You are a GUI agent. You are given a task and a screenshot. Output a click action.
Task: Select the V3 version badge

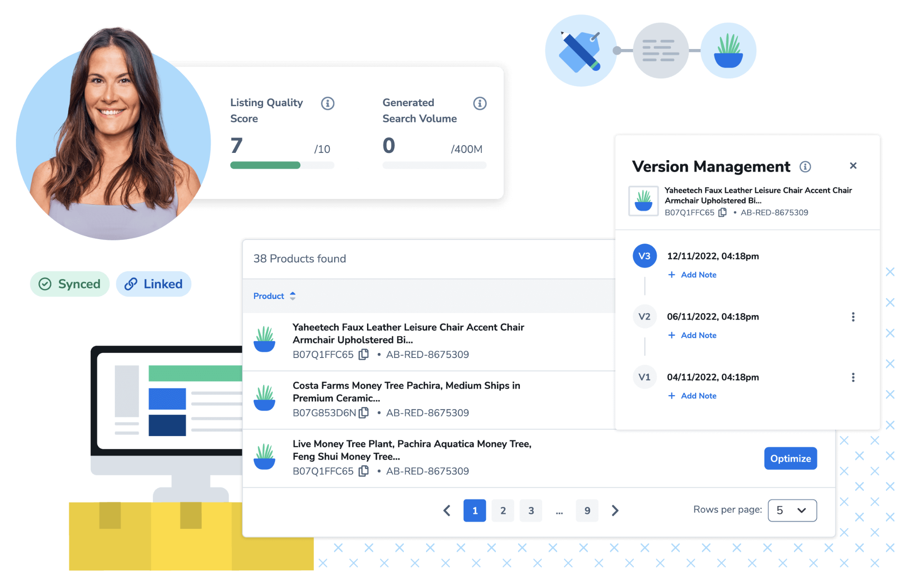pos(644,256)
